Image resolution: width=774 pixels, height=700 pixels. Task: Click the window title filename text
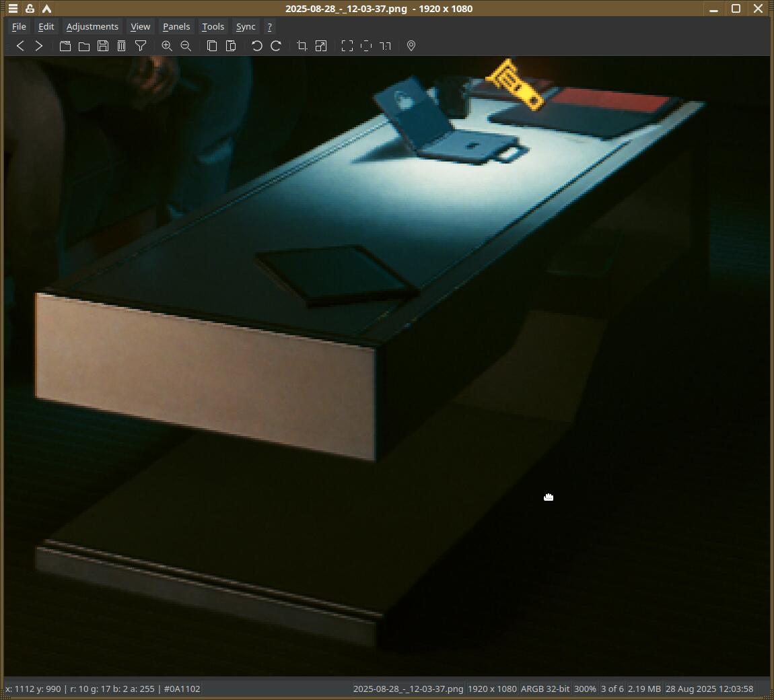pyautogui.click(x=346, y=8)
